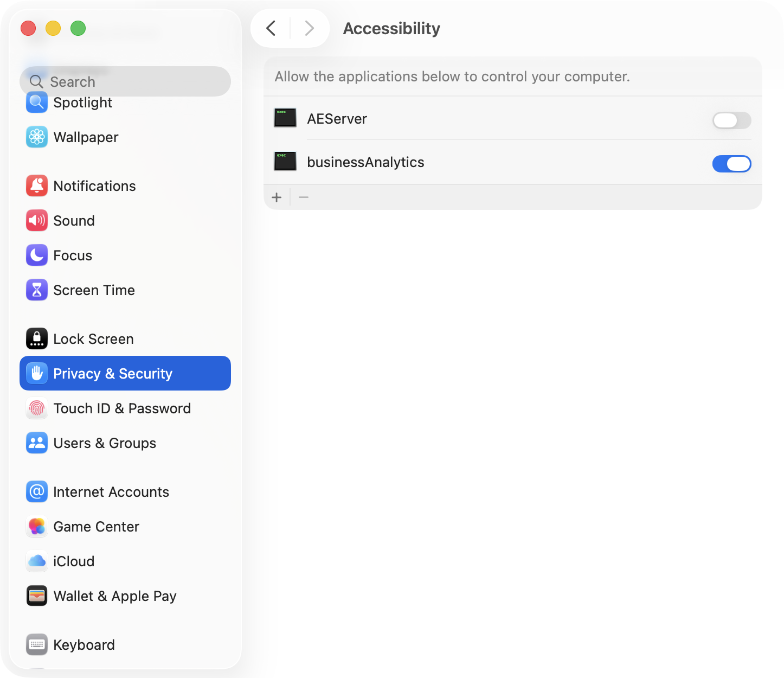Click the Touch ID fingerprint icon
Screen dimensions: 784x678
pyautogui.click(x=37, y=408)
